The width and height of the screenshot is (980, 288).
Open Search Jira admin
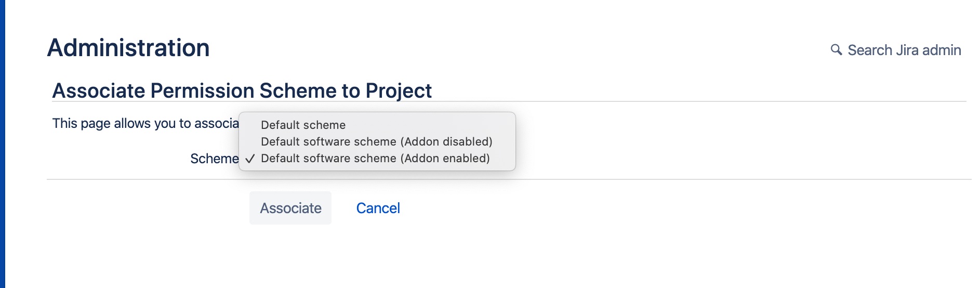(x=904, y=50)
